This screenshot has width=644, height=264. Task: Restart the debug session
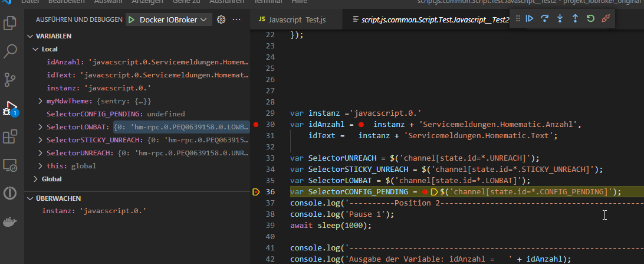point(590,18)
